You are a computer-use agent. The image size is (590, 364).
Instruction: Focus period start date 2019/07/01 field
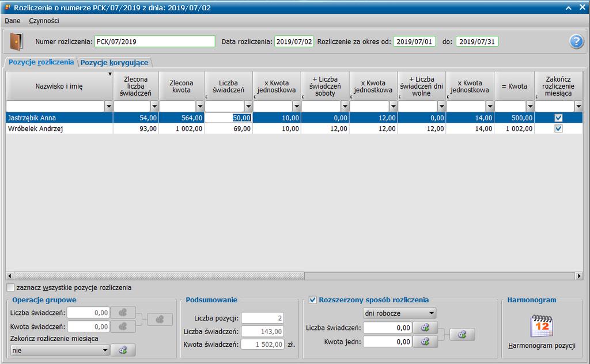414,41
